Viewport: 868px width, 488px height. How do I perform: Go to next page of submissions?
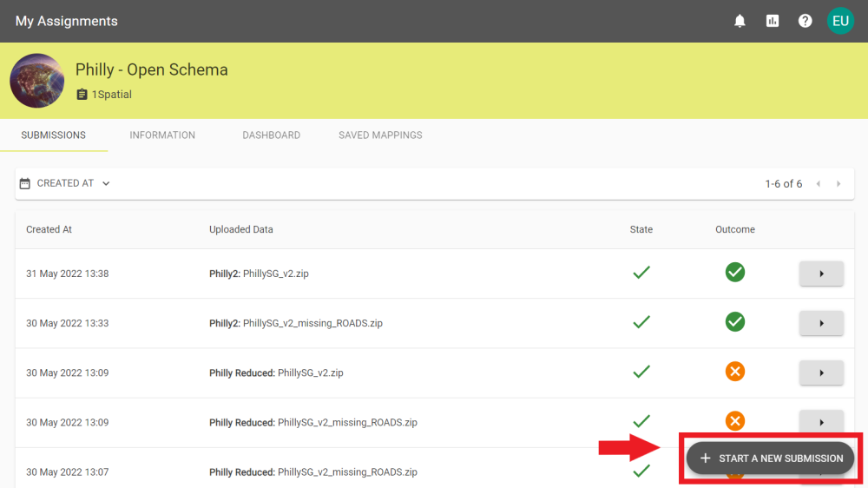[x=838, y=184]
